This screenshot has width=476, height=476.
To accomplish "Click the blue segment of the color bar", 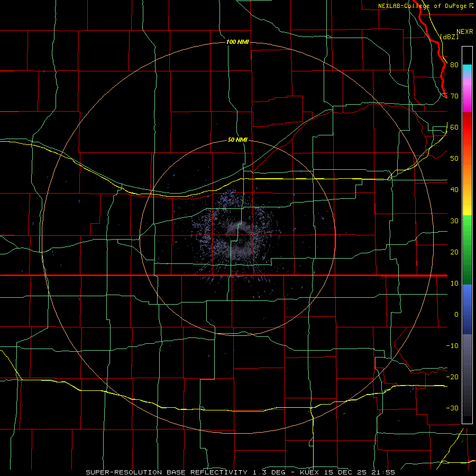I will [x=467, y=309].
